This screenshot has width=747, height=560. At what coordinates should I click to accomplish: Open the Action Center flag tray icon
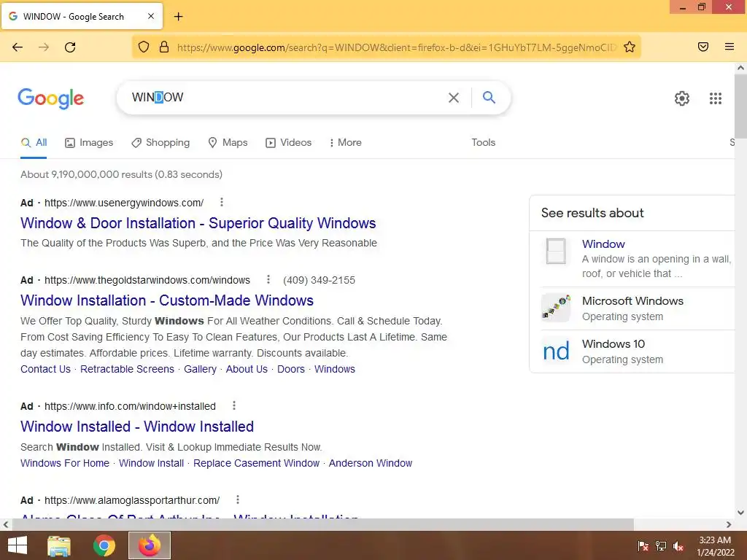(x=643, y=546)
